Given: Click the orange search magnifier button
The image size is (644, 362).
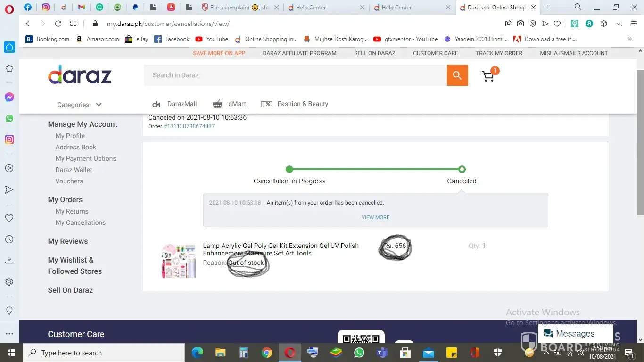Looking at the screenshot, I should tap(457, 75).
